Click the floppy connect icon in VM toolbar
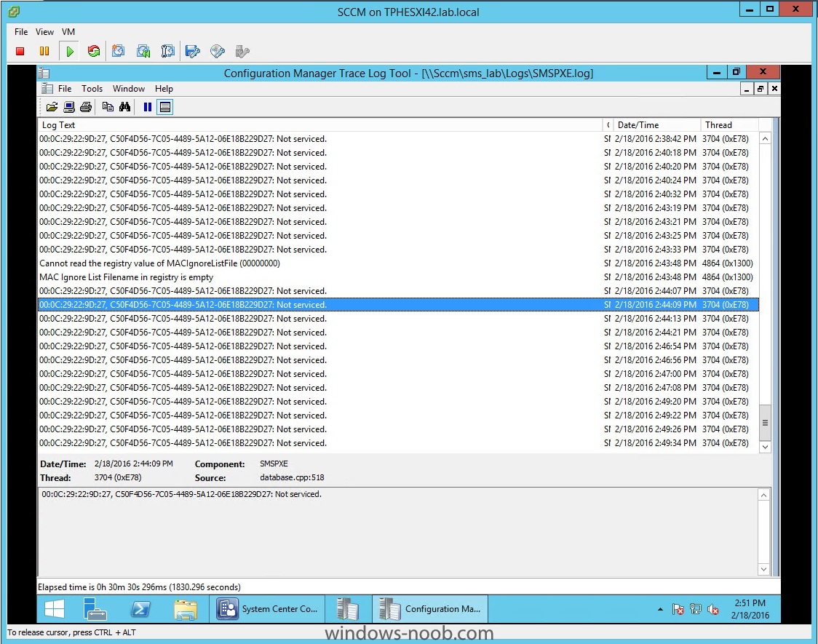This screenshot has width=818, height=644. pyautogui.click(x=193, y=51)
